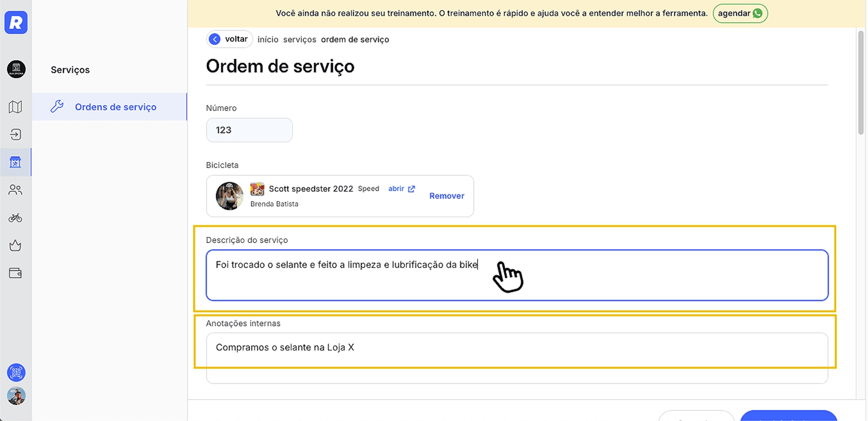868x421 pixels.
Task: Click the R app logo
Action: coord(16,23)
